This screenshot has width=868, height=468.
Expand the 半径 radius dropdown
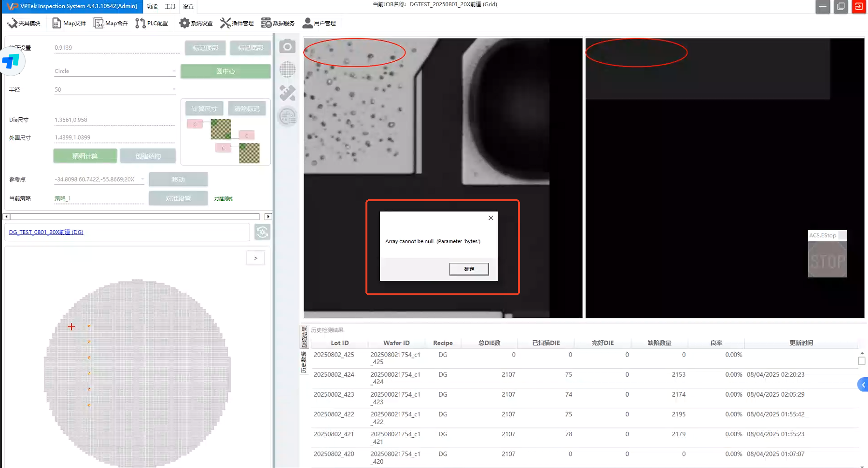(174, 90)
